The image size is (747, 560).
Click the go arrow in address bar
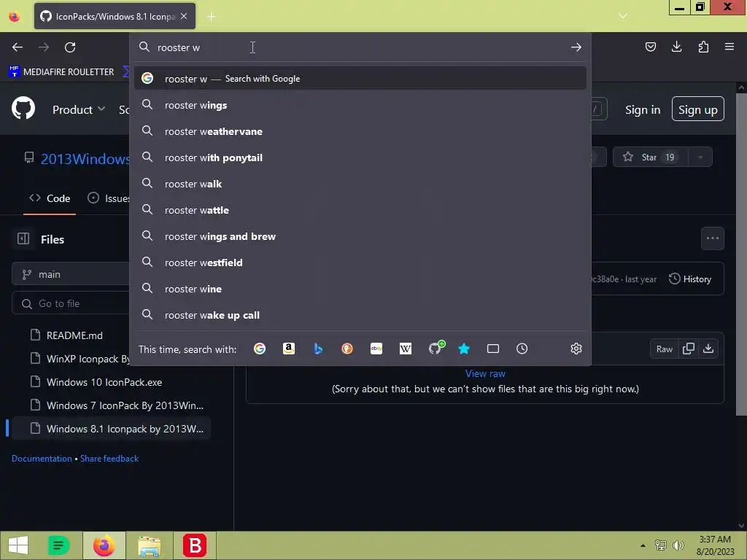(576, 47)
